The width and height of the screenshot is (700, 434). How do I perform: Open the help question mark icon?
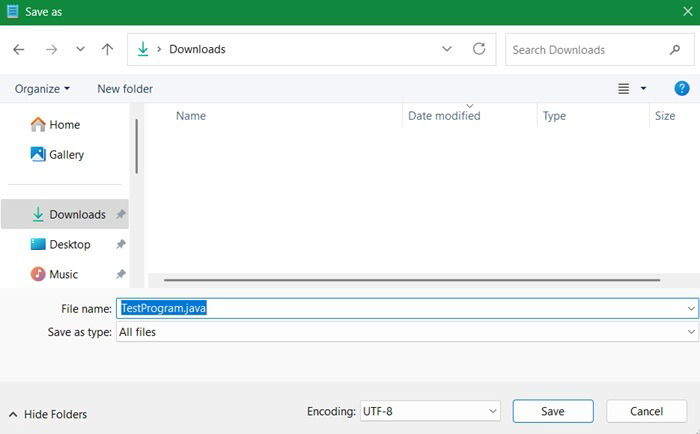tap(682, 88)
